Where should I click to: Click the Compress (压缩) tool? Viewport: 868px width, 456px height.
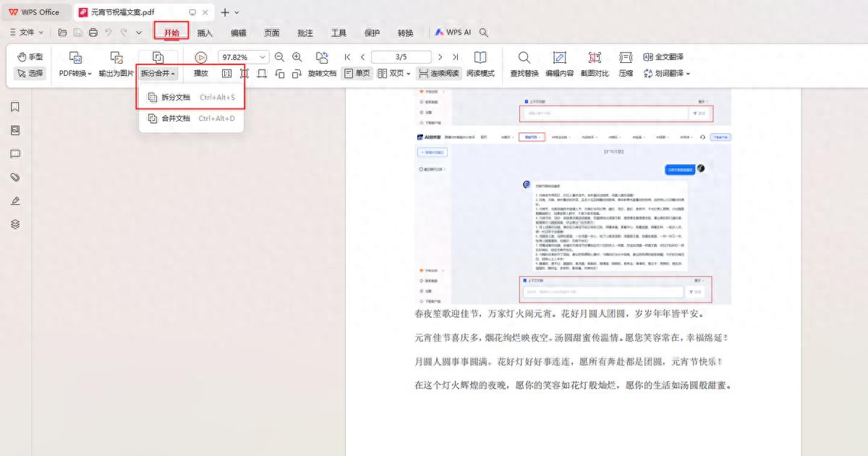point(626,64)
